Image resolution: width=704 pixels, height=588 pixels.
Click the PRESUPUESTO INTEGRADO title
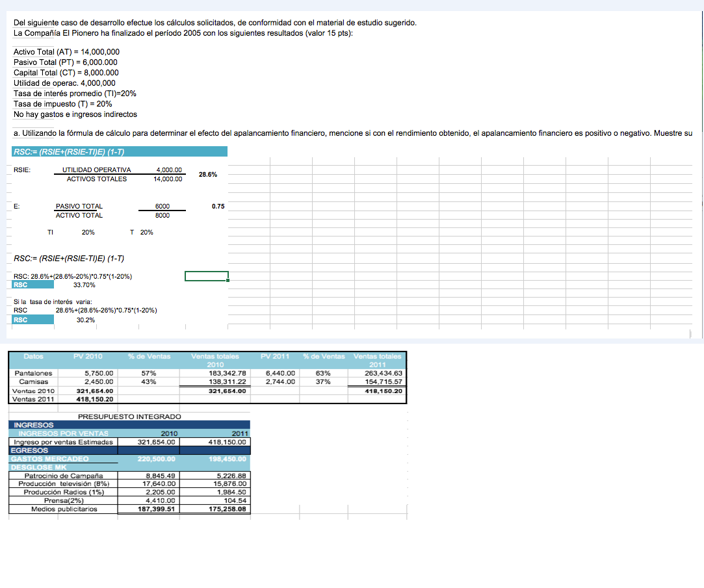[x=129, y=416]
